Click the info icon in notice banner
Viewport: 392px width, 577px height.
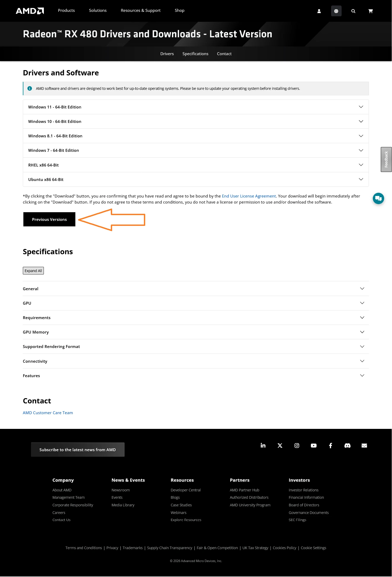[30, 89]
